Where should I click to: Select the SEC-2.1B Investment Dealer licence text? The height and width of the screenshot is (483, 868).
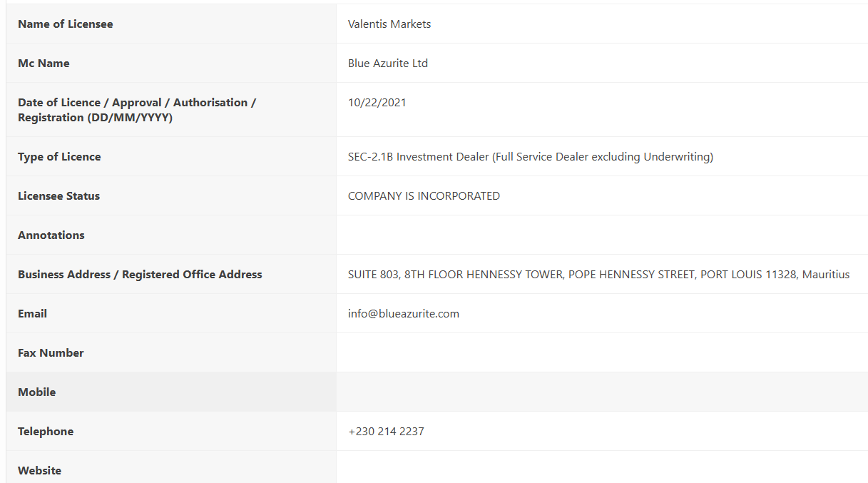pyautogui.click(x=530, y=157)
